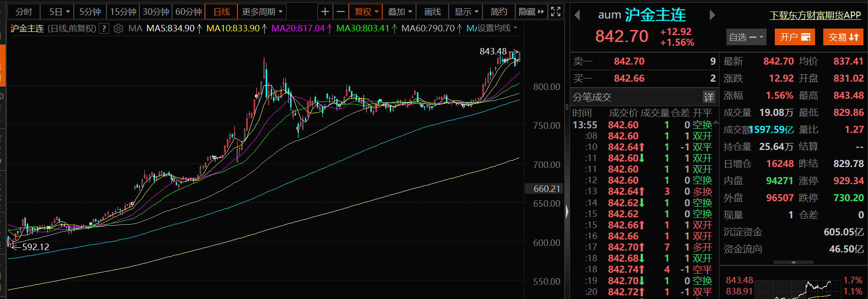
Task: Select the :13 trade row 多换
Action: click(x=643, y=191)
